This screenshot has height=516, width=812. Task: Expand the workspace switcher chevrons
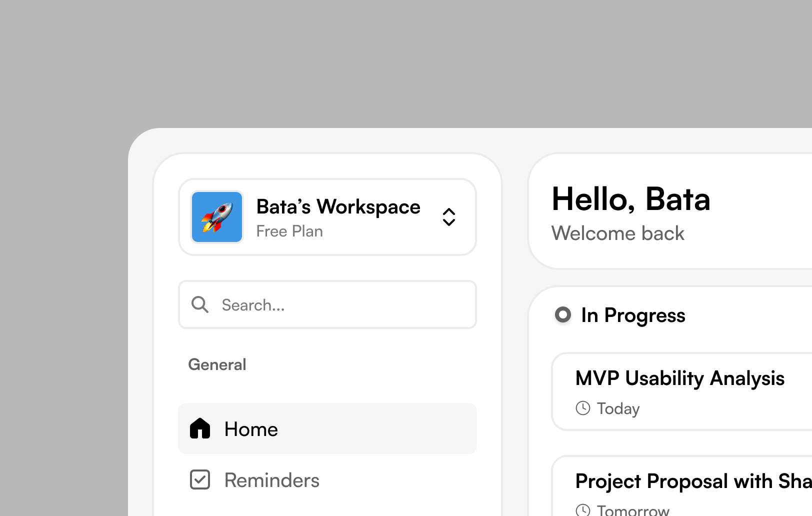click(x=449, y=217)
